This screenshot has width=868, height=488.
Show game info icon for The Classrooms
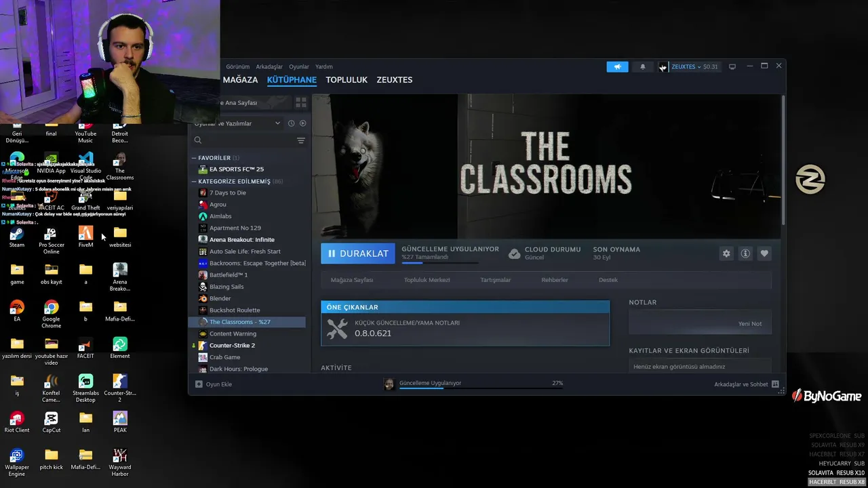coord(745,253)
